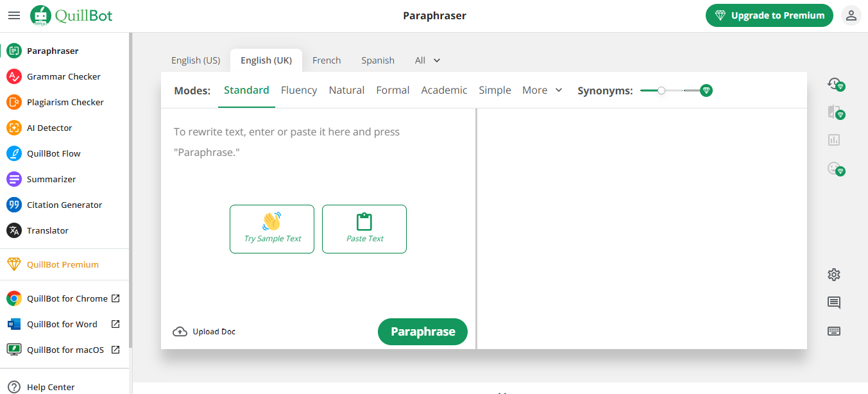Image resolution: width=868 pixels, height=394 pixels.
Task: Switch to the English (US) tab
Action: pyautogui.click(x=196, y=60)
